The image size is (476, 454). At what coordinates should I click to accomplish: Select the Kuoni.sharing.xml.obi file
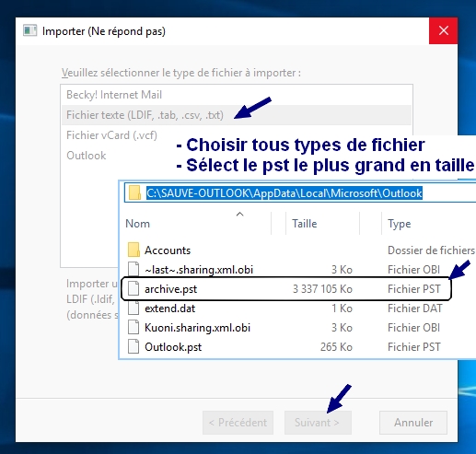pos(197,328)
